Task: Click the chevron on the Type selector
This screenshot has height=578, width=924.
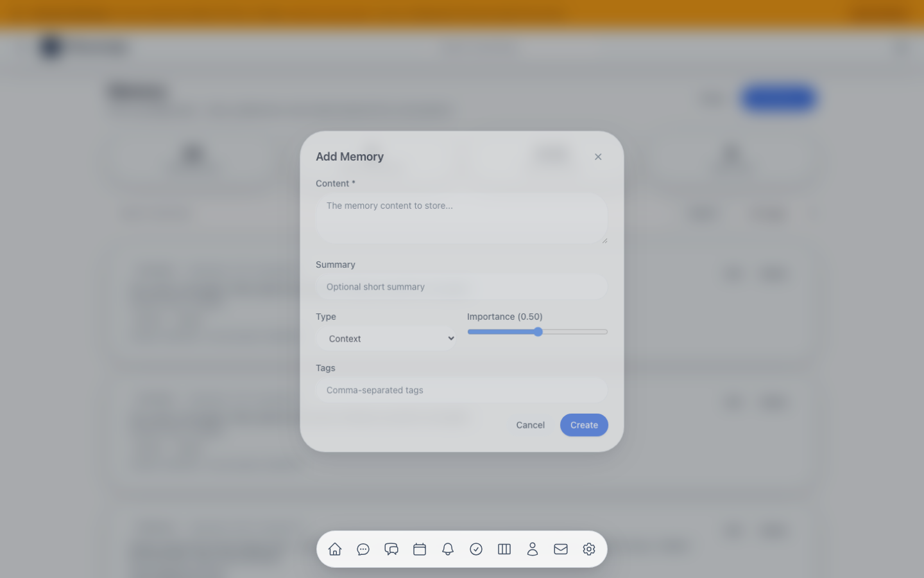Action: (450, 338)
